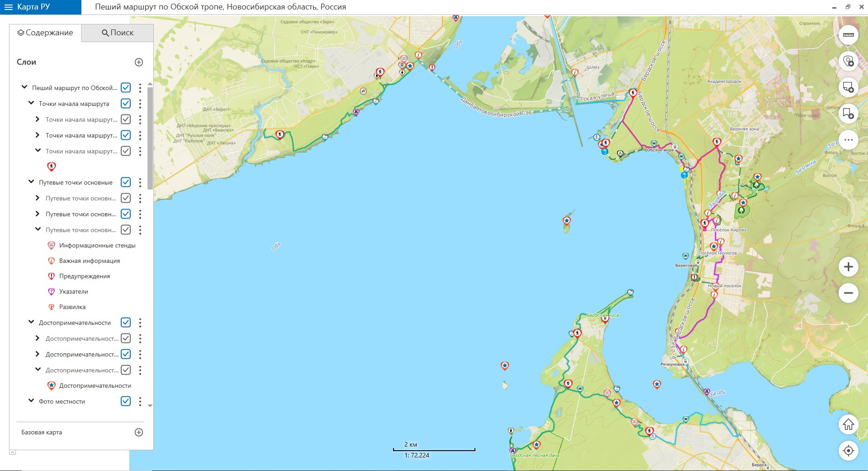Toggle checkbox of expanded Точки начала маршрут... sublayer
The width and height of the screenshot is (868, 471).
[126, 151]
